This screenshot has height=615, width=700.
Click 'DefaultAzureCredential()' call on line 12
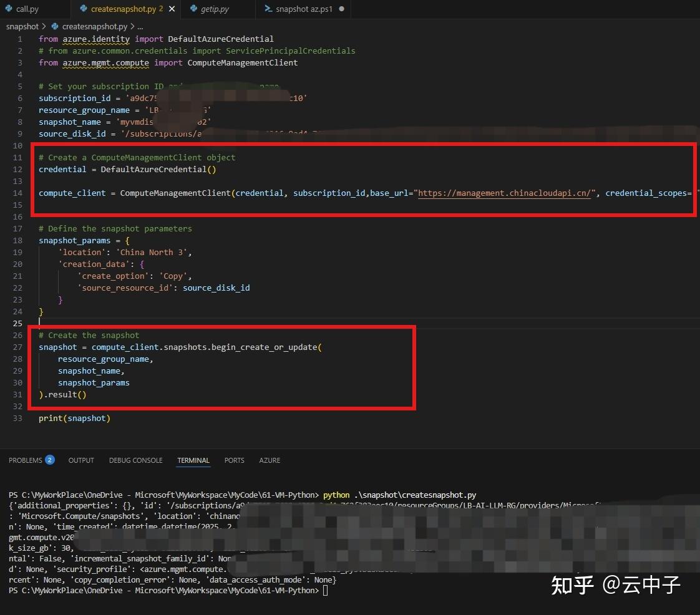point(158,170)
